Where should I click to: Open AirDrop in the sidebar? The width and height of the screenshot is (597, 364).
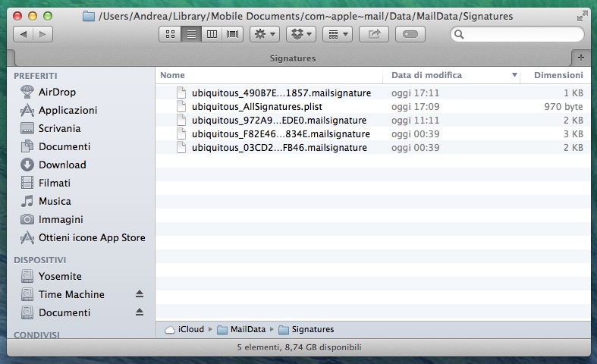point(57,92)
